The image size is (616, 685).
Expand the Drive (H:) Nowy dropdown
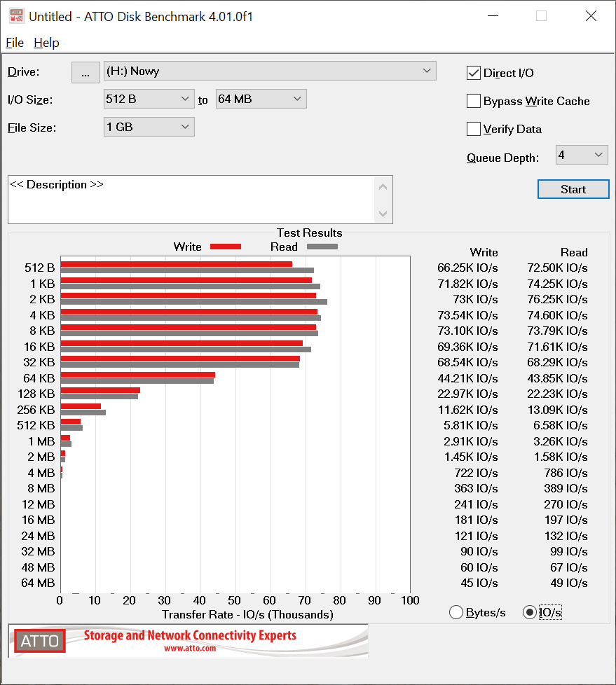point(270,71)
